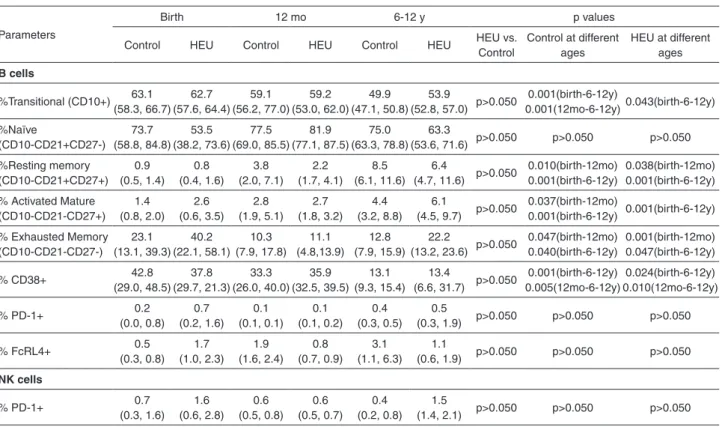725x427 pixels.
Task: Select value '1.5' in NK PD-1+ row
Action: click(439, 400)
